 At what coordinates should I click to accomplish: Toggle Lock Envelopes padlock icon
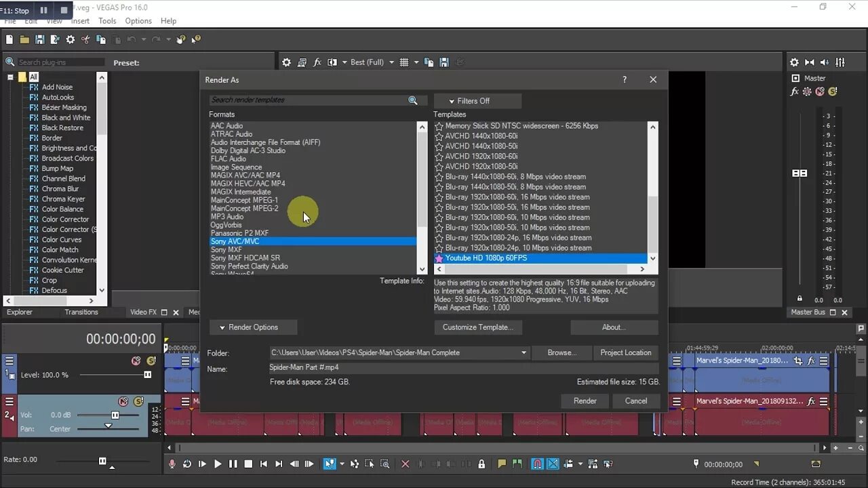481,464
